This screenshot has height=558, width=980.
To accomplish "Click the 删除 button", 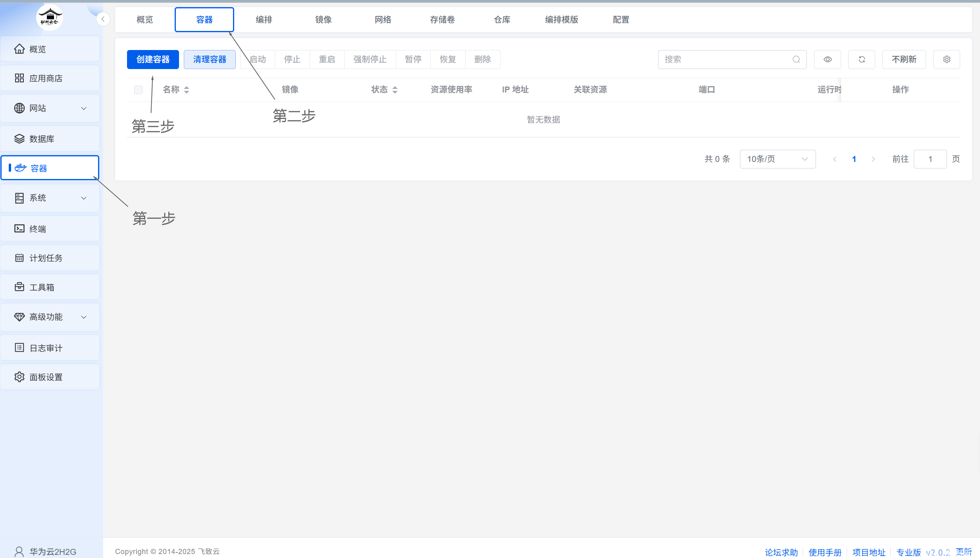I will point(483,60).
